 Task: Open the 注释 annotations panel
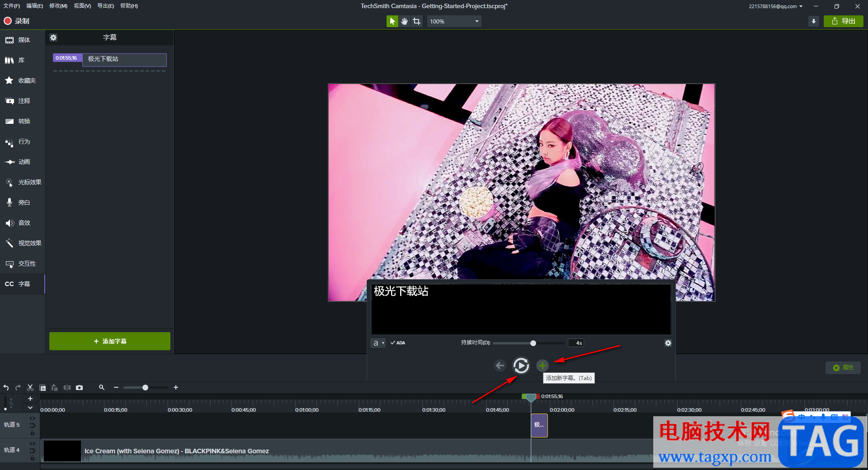(x=23, y=101)
